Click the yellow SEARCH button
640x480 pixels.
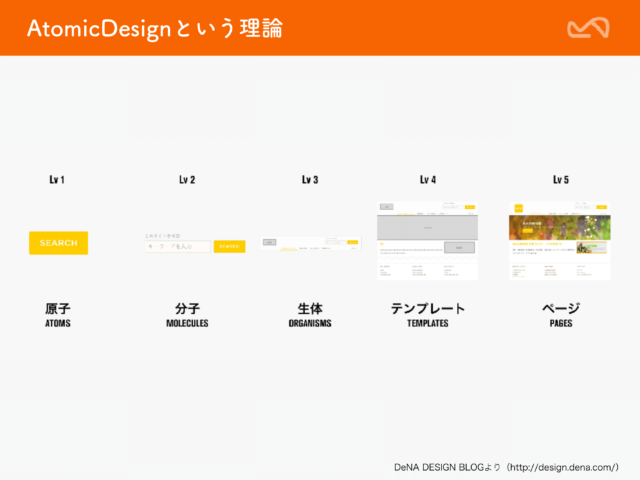(x=58, y=243)
